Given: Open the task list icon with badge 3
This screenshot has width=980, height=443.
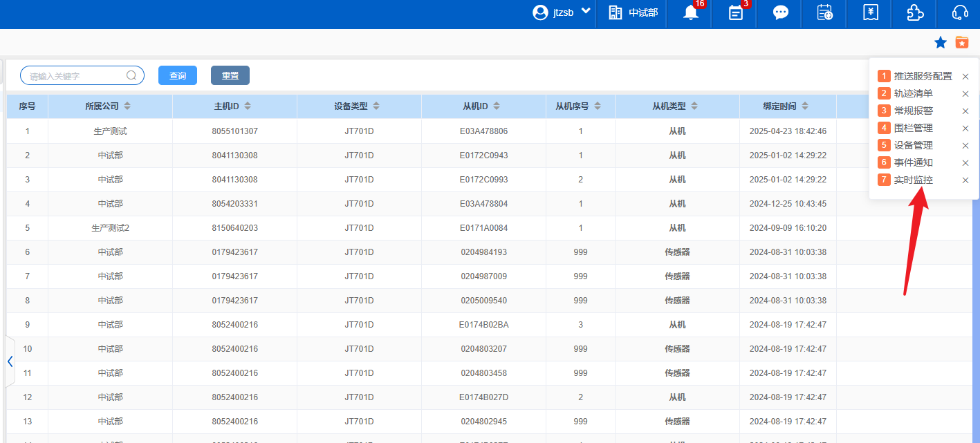Looking at the screenshot, I should click(x=736, y=13).
